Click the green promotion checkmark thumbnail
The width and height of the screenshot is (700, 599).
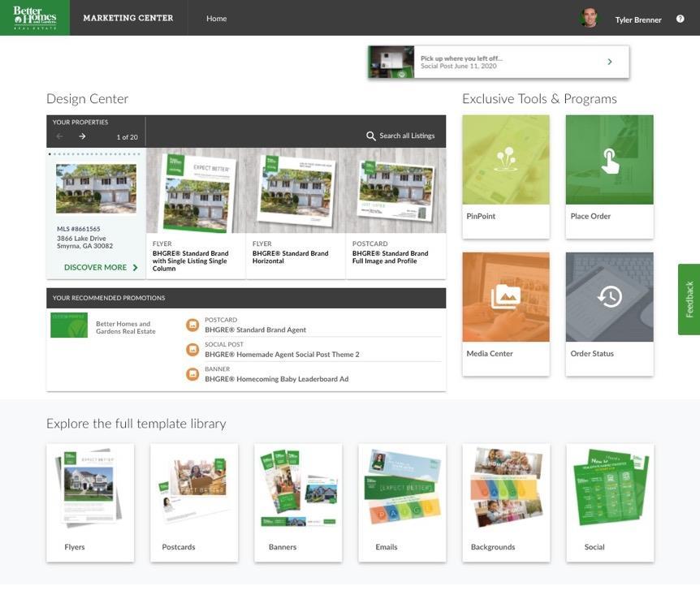[69, 325]
